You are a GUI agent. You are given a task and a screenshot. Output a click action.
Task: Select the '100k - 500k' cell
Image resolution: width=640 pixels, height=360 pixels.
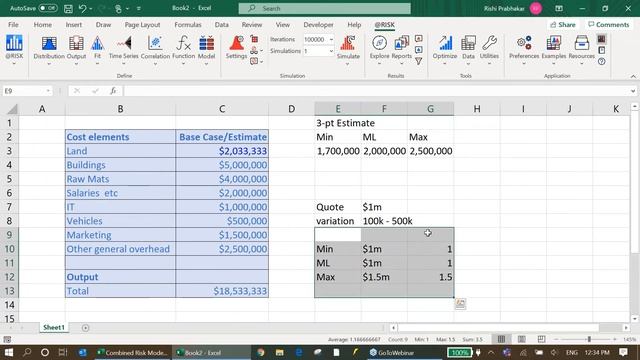point(384,221)
